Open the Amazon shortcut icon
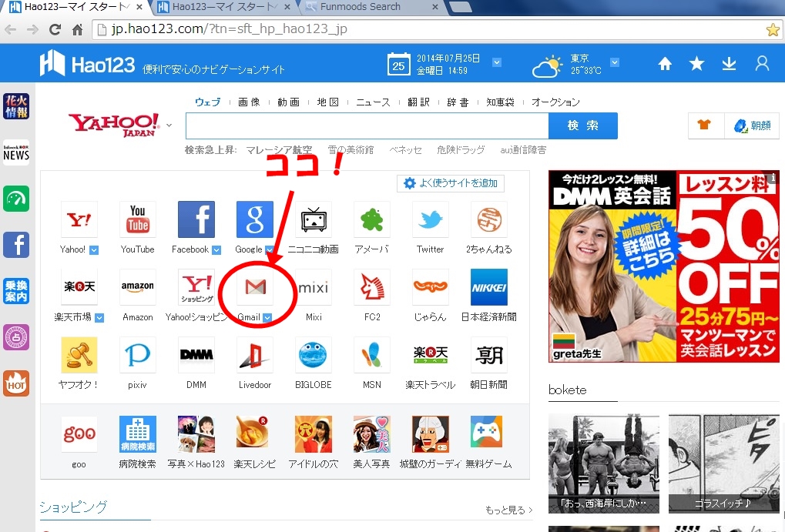 [x=138, y=287]
